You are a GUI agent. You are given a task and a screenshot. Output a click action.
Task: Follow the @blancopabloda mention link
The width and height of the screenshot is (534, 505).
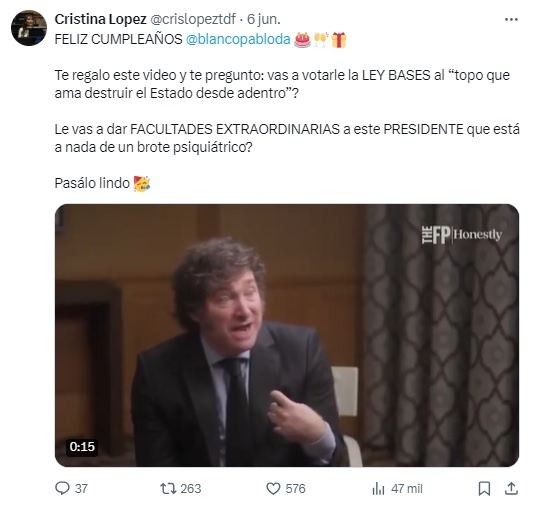tap(238, 39)
